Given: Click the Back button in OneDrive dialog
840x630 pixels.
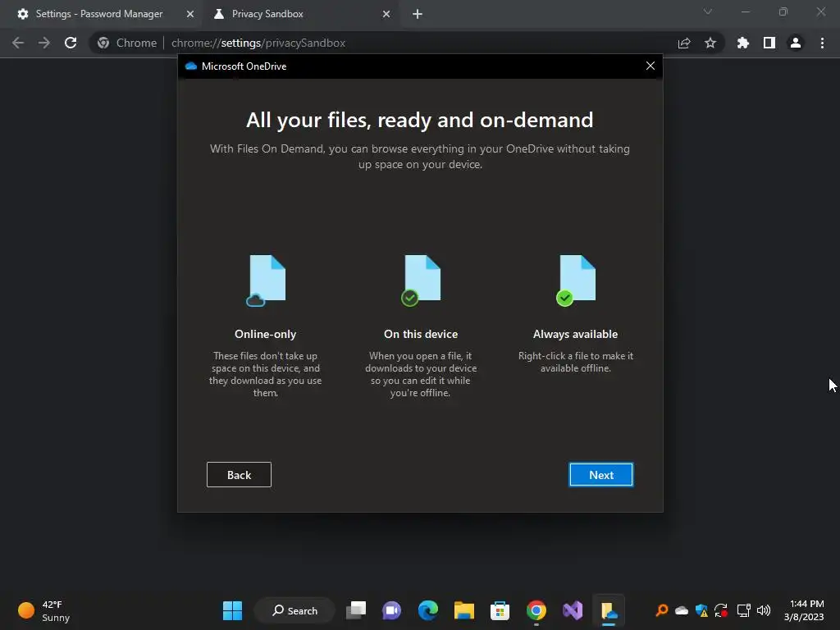Looking at the screenshot, I should tap(239, 475).
